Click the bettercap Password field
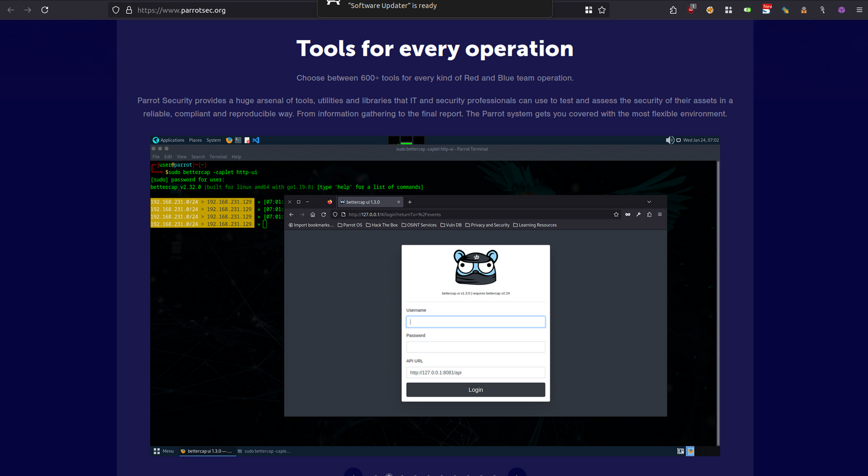Screen dimensions: 868x476 click(x=476, y=347)
